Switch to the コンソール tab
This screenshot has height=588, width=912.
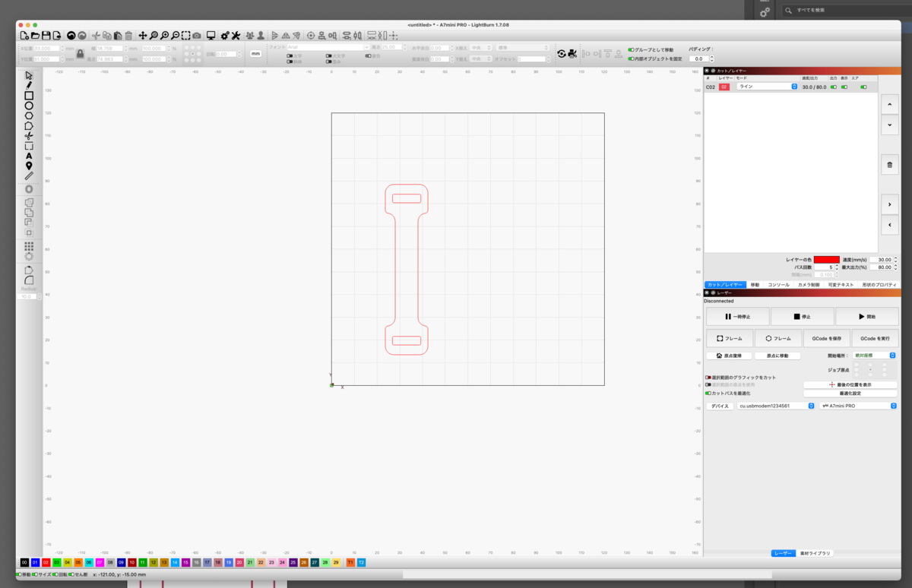click(778, 284)
